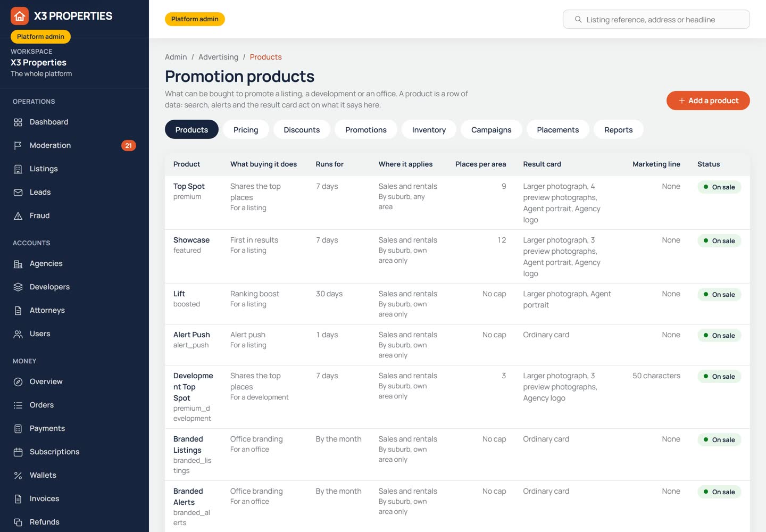
Task: Click the Orders list icon
Action: tap(18, 405)
